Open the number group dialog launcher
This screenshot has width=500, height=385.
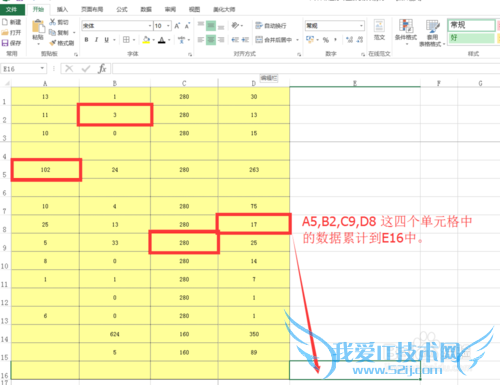click(x=363, y=54)
